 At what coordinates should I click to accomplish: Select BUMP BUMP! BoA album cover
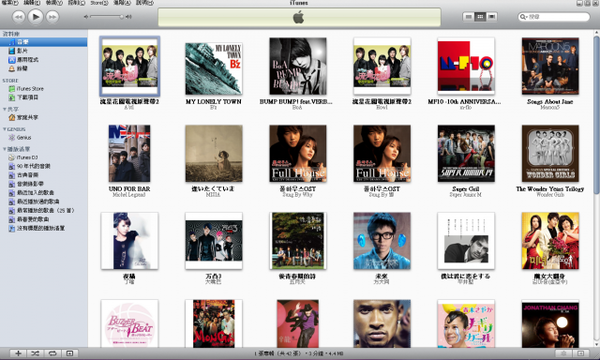pos(298,66)
